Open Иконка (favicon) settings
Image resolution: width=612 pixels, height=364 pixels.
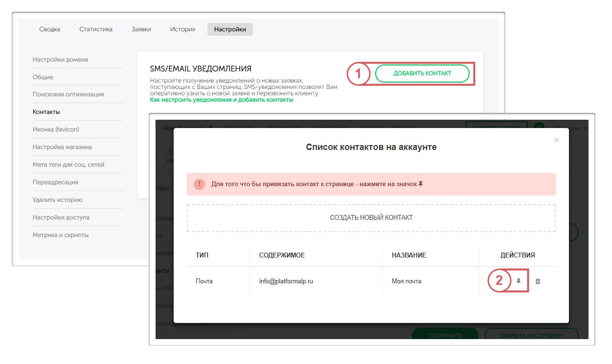pos(56,129)
